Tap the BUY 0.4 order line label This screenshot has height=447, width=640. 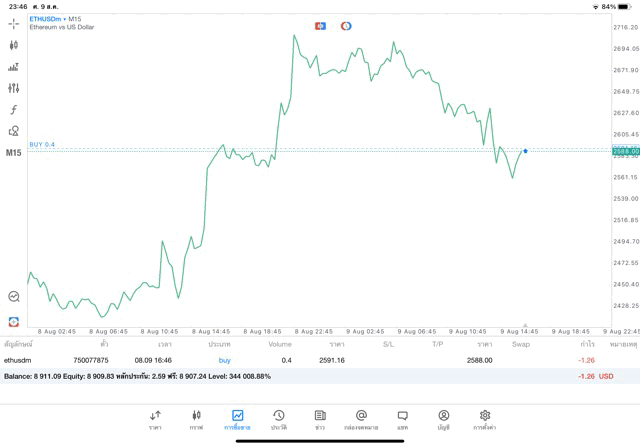[x=42, y=145]
